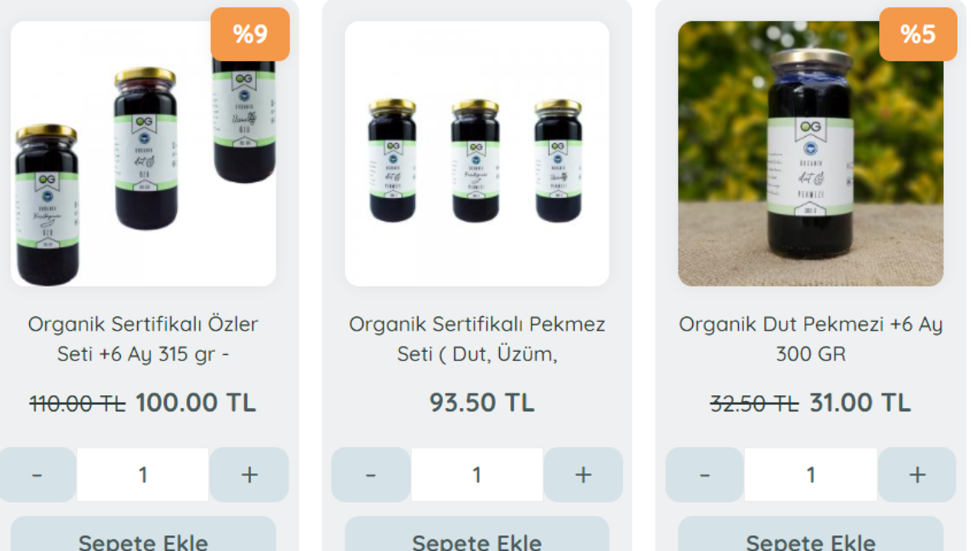Open Organik Sertifikalı Pekmez Seti product title
980x551 pixels.
coord(477,339)
